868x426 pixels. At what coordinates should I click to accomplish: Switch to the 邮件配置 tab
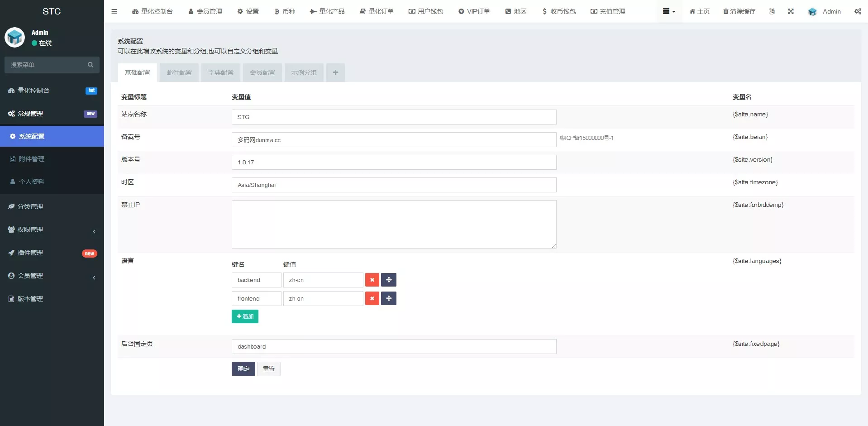(179, 72)
